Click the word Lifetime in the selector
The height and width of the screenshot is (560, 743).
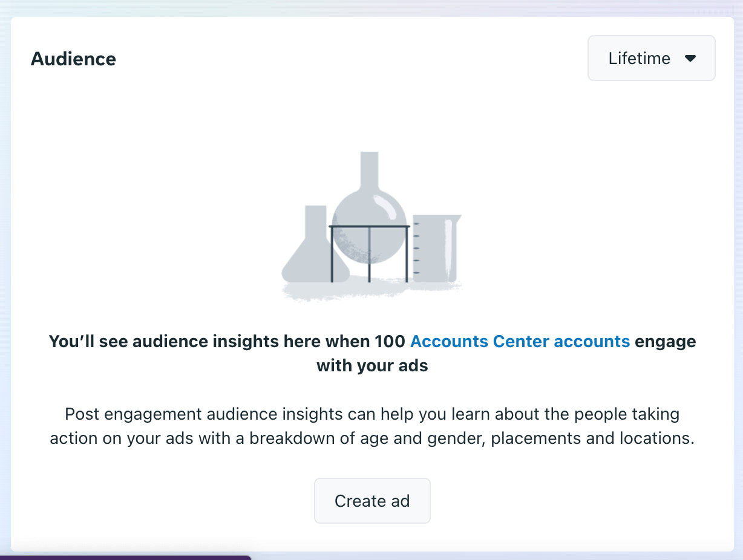click(639, 59)
